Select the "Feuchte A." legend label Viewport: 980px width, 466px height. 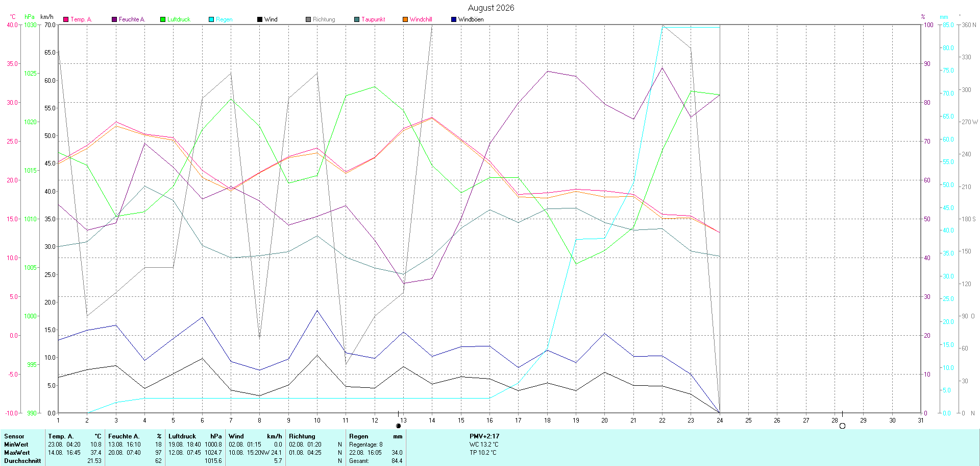point(132,19)
